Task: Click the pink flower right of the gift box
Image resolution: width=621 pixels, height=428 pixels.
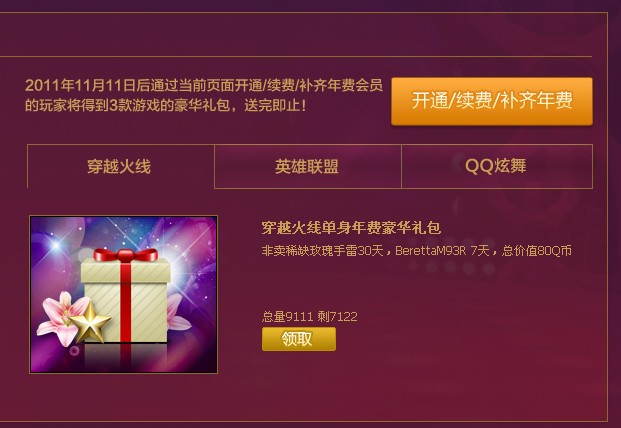Action: coord(178,313)
